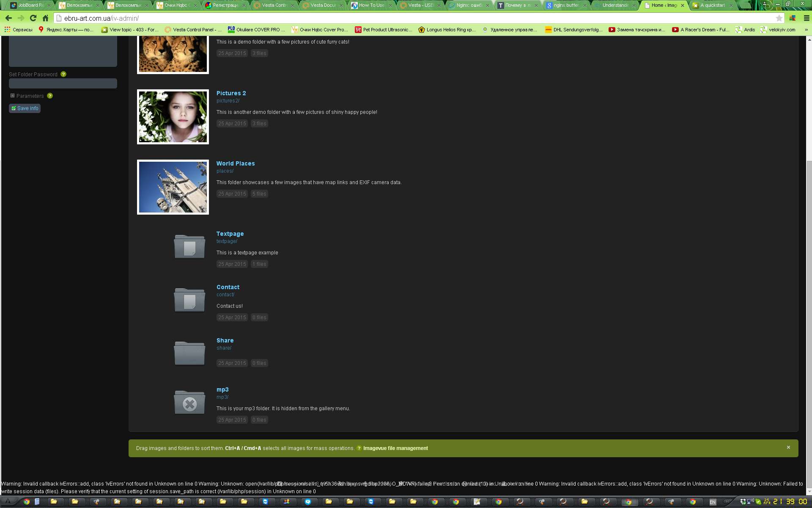Open the hidden mp3 folder icon
The width and height of the screenshot is (812, 508).
[x=189, y=402]
